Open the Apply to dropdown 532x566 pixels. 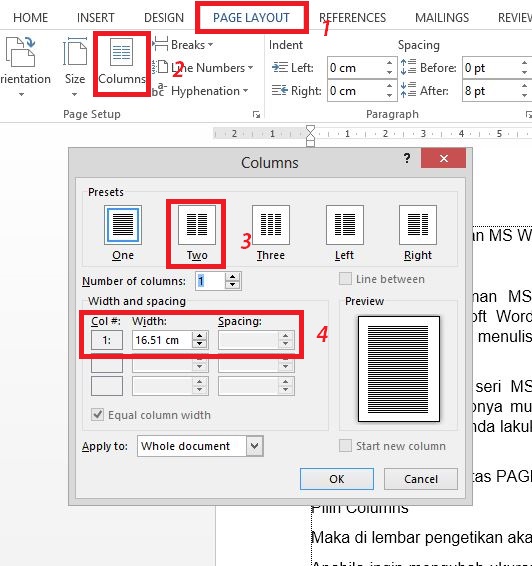200,446
